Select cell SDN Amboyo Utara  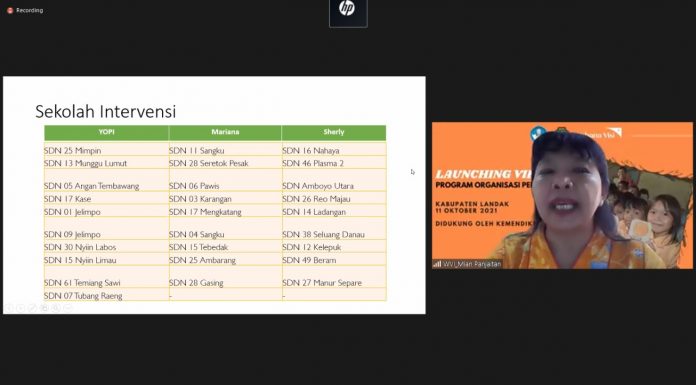pyautogui.click(x=334, y=180)
